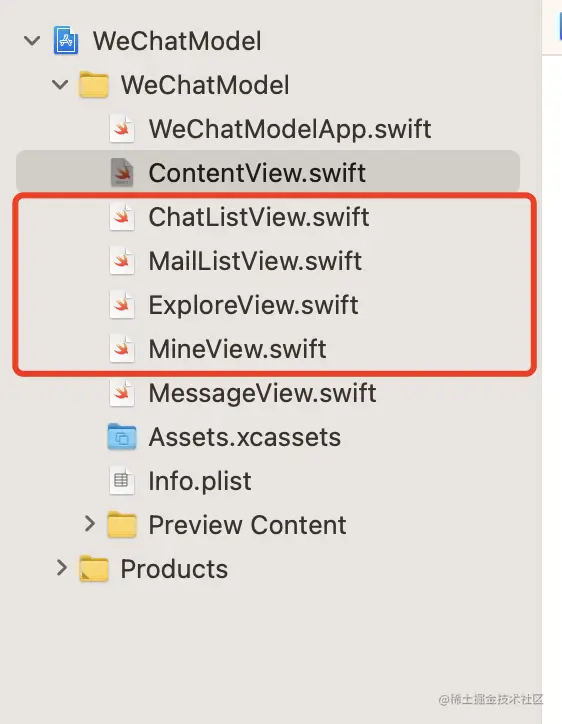Click the Swift icon beside ExploreView.swift
This screenshot has width=562, height=724.
[x=122, y=305]
